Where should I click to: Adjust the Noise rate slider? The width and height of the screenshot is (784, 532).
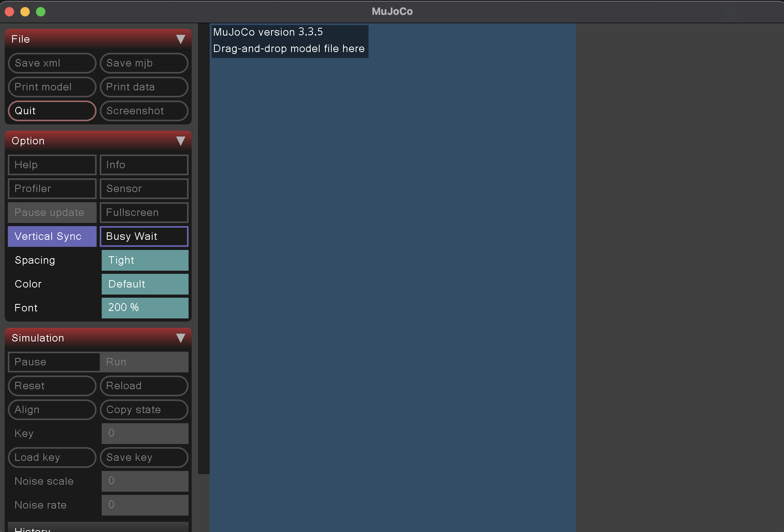click(x=145, y=505)
